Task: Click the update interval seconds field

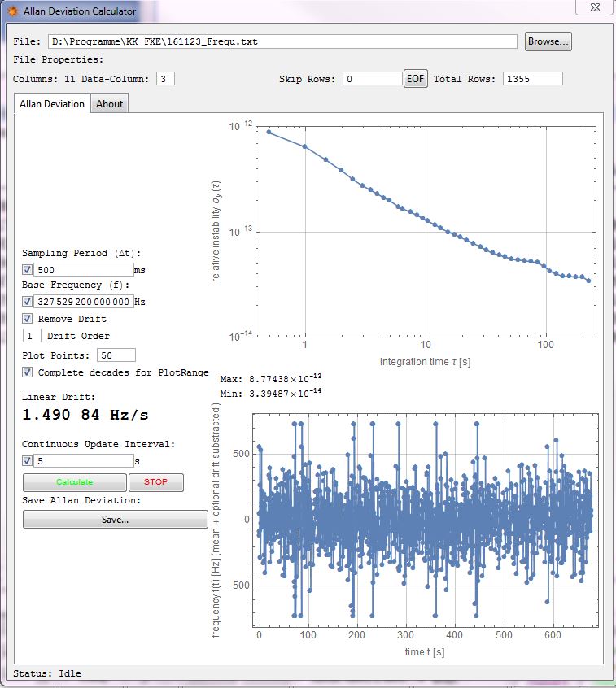Action: (x=84, y=461)
